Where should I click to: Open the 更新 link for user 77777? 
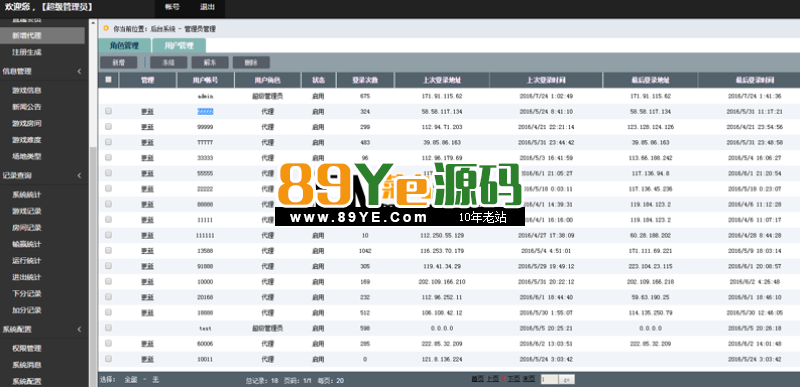point(147,142)
